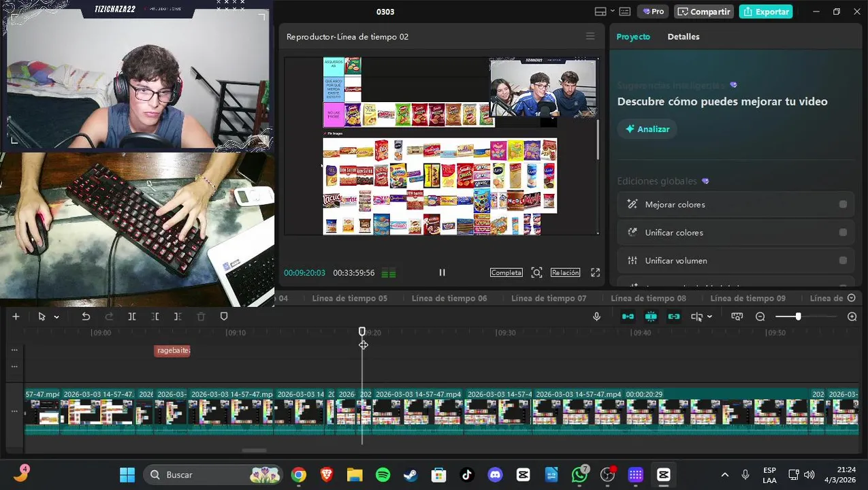
Task: Click the Analizar button
Action: (647, 129)
